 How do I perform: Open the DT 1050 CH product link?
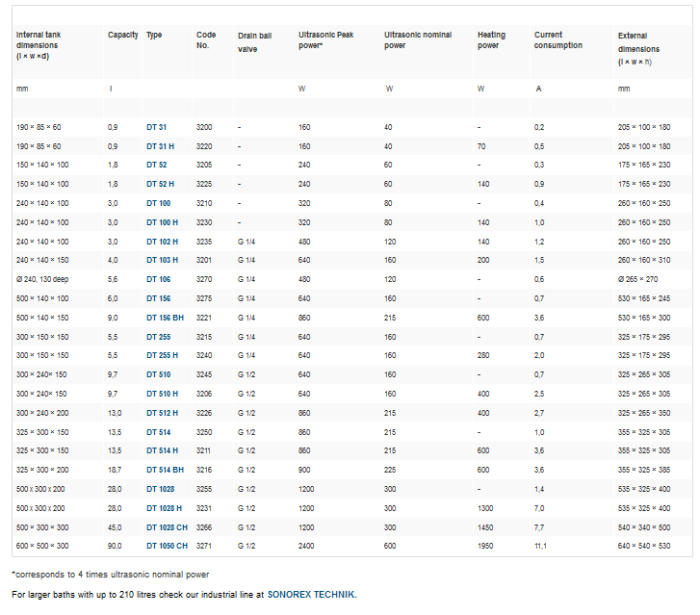click(x=166, y=545)
